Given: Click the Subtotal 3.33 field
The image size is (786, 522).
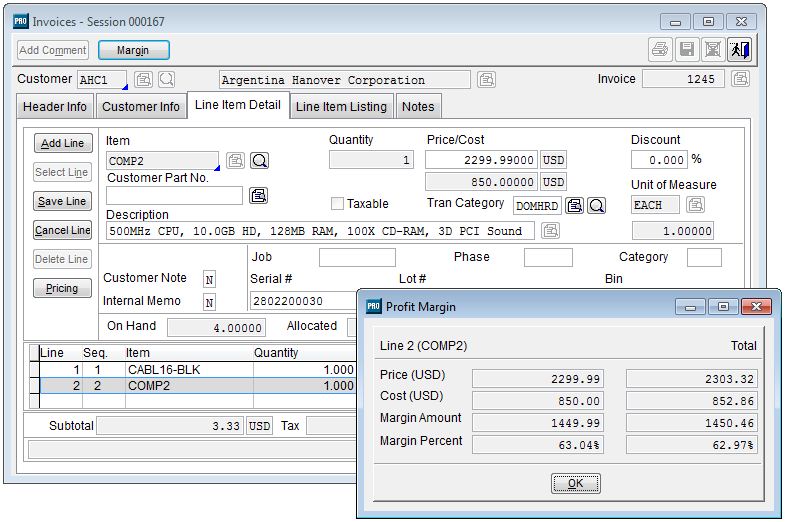Looking at the screenshot, I should (170, 426).
